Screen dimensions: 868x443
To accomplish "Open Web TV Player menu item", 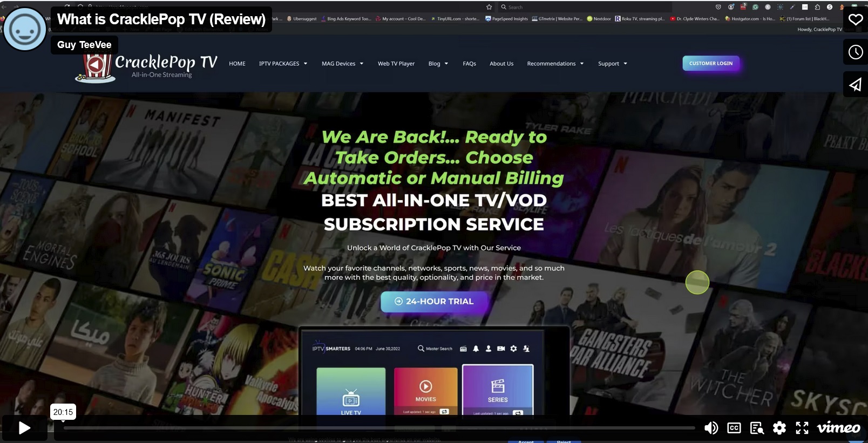I will point(396,64).
